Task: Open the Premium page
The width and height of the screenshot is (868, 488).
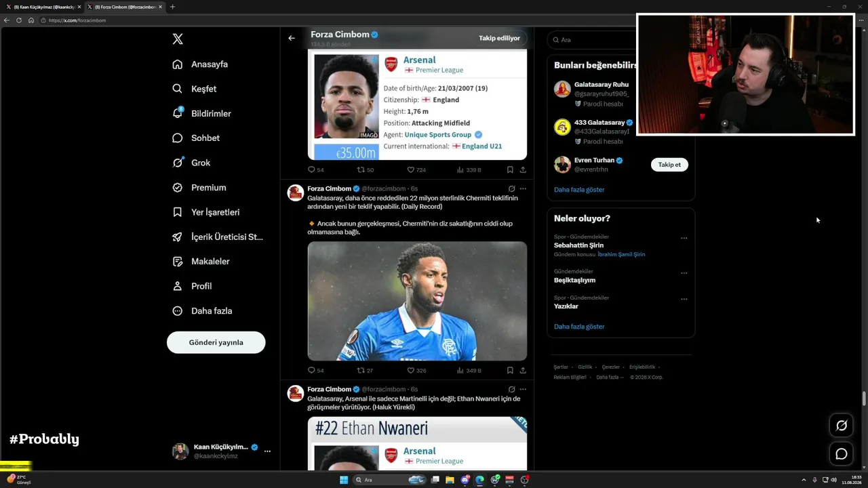Action: [x=199, y=188]
